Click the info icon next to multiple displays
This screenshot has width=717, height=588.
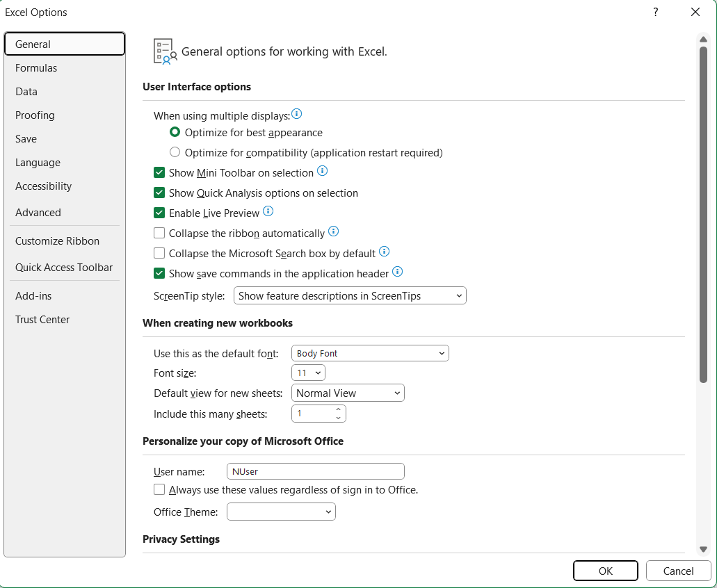[296, 113]
